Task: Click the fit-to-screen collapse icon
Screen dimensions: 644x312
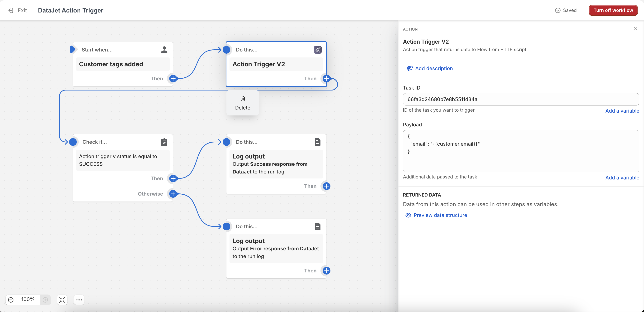Action: point(62,300)
